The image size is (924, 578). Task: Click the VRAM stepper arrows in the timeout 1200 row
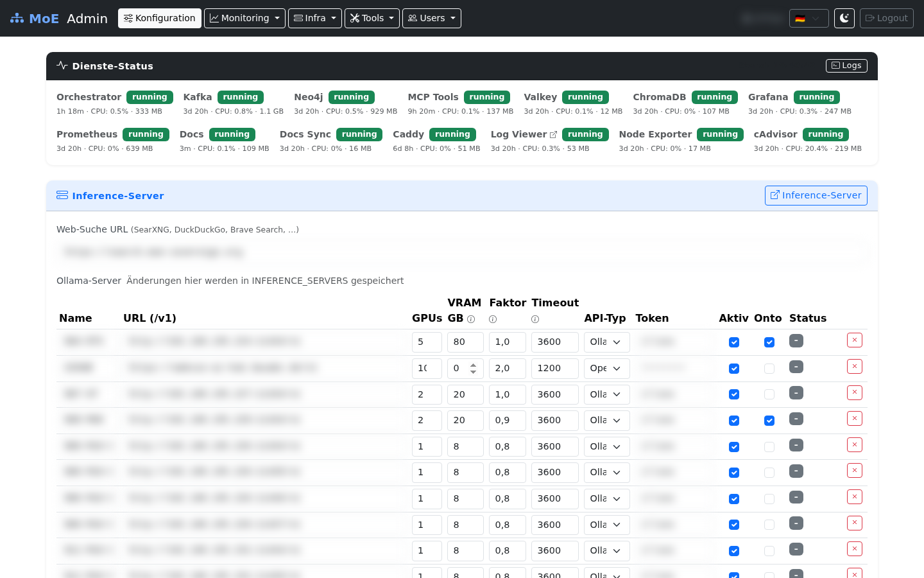click(x=474, y=369)
